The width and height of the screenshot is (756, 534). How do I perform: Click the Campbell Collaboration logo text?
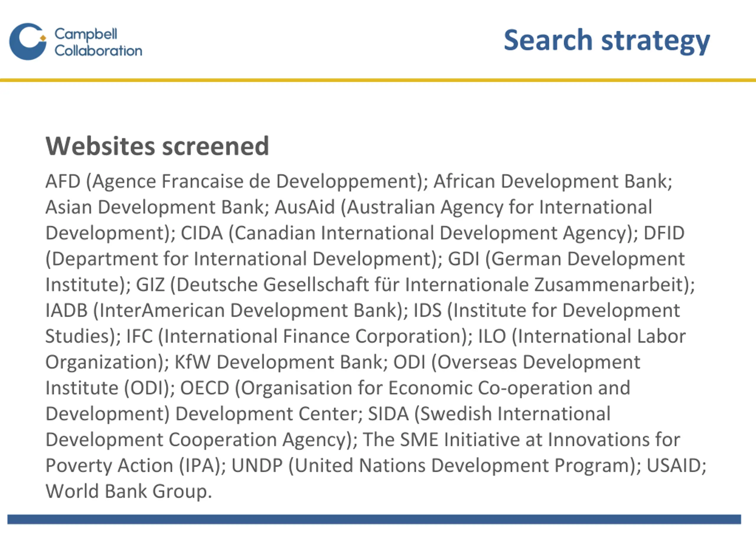[98, 42]
